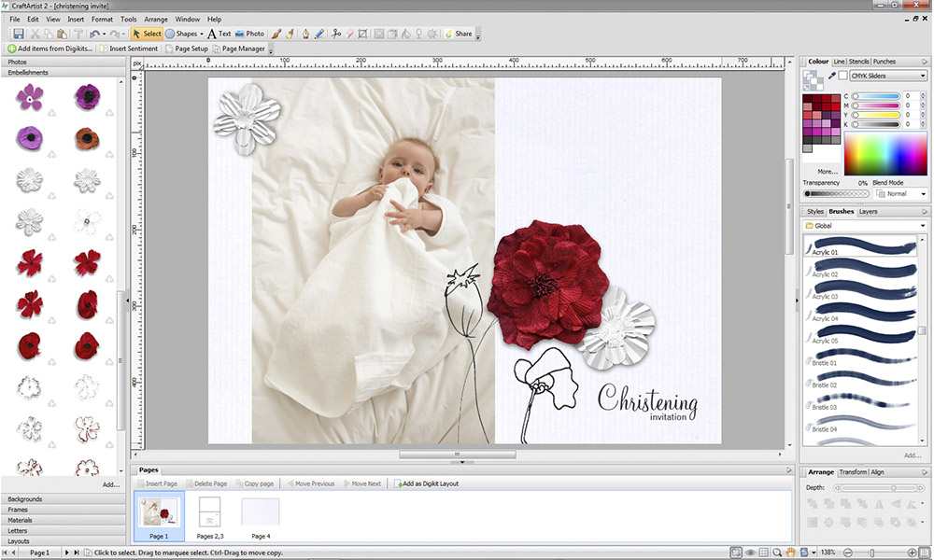Choose the Photo tool
The image size is (934, 560).
(x=249, y=34)
